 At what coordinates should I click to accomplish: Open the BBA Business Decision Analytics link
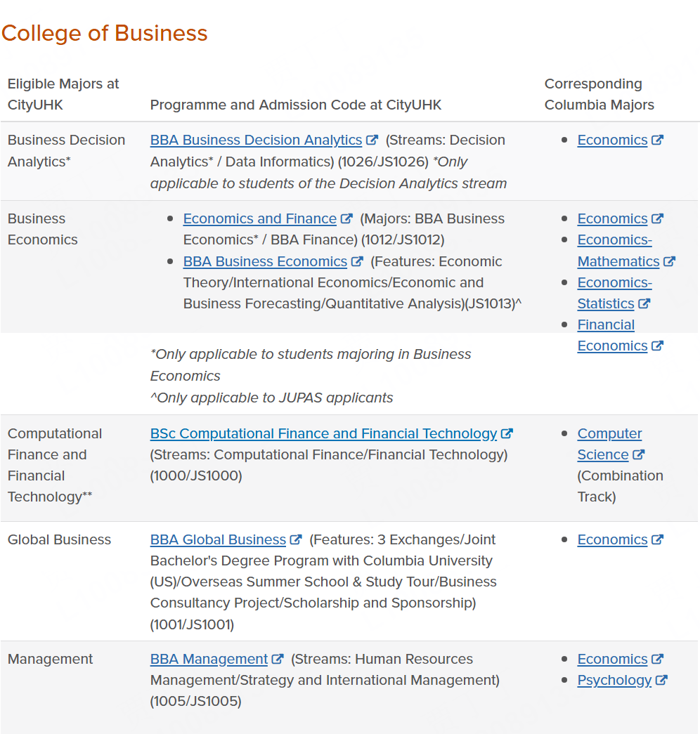(256, 140)
